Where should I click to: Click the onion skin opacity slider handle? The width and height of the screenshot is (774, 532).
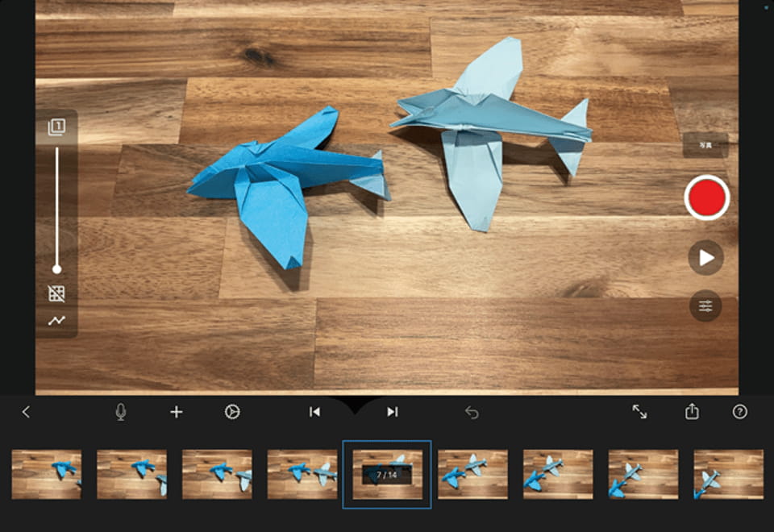pos(56,269)
